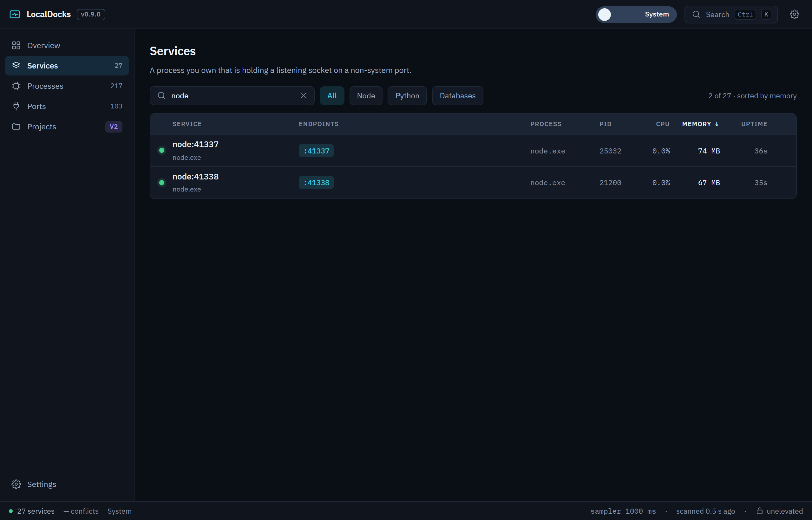
Task: Click the 67 MB memory value
Action: pyautogui.click(x=709, y=182)
